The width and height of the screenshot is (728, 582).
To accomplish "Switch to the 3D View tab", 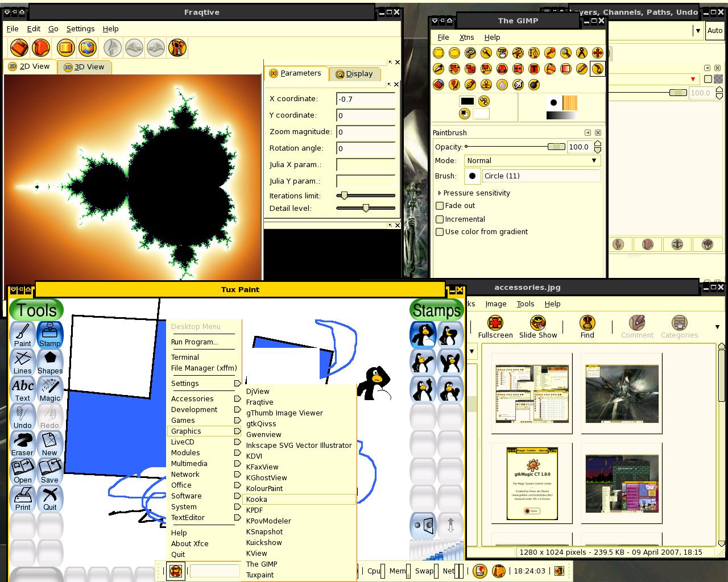I will click(85, 66).
